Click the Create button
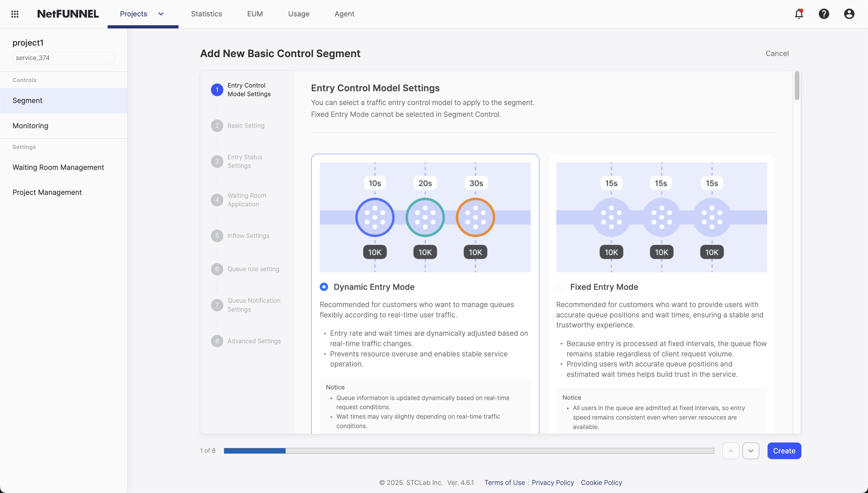The width and height of the screenshot is (868, 493). pyautogui.click(x=784, y=451)
